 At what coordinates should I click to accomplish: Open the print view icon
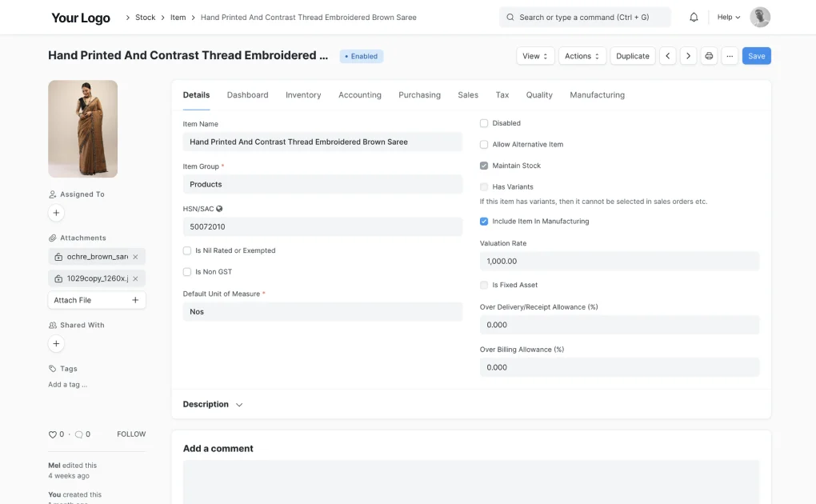click(708, 56)
